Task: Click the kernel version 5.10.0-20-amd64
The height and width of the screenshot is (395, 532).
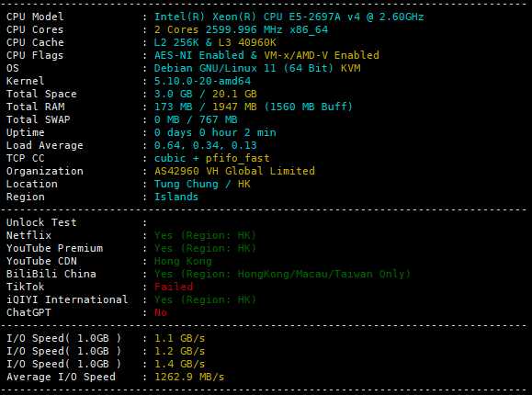Action: (x=202, y=81)
